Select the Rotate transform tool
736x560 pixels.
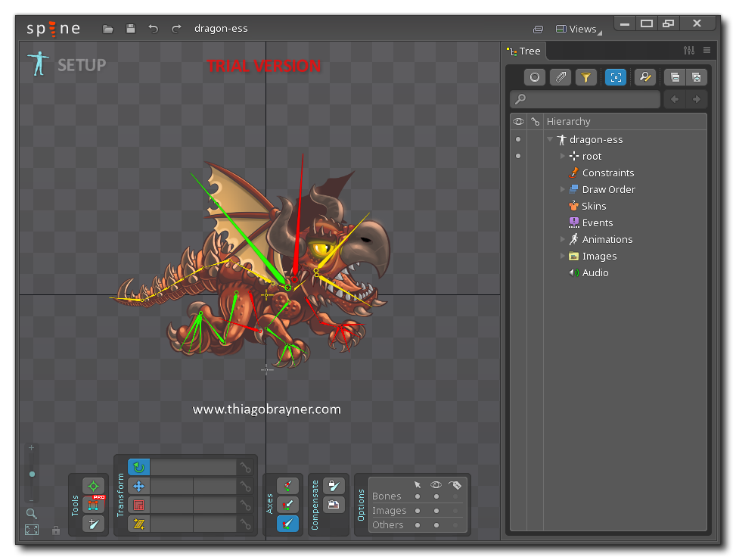click(x=139, y=467)
